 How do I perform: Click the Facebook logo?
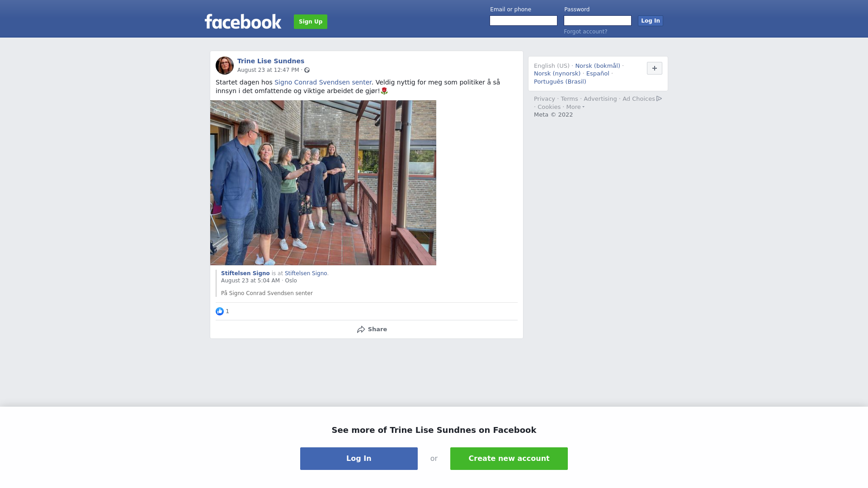click(x=243, y=21)
